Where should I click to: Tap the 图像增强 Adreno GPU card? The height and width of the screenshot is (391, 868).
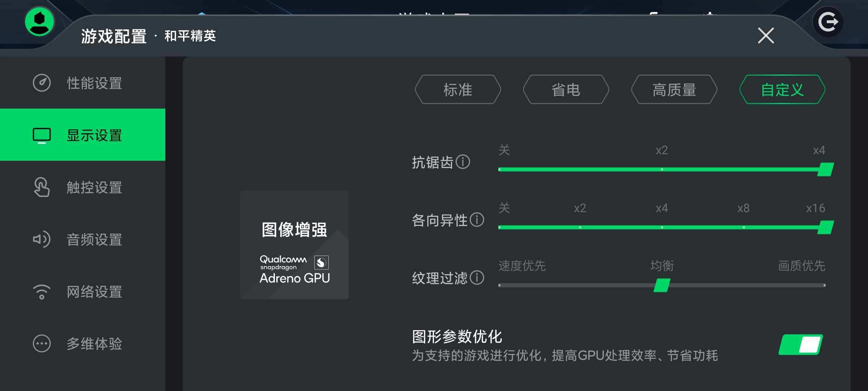click(294, 245)
